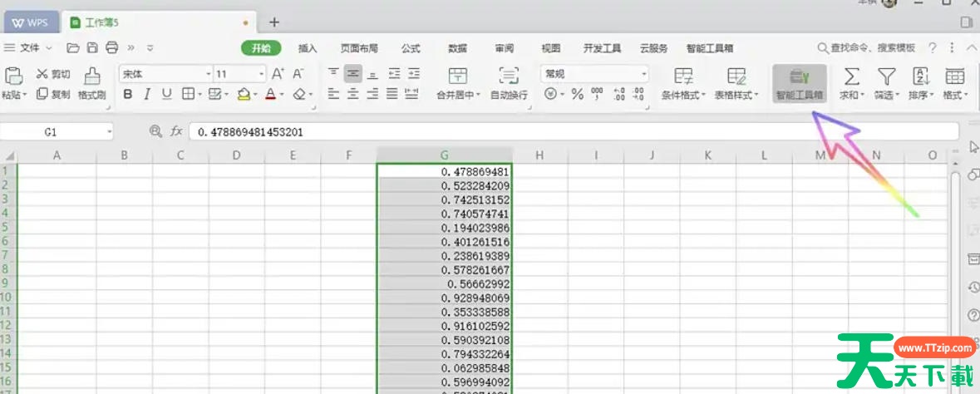Click the thousands separator icon
This screenshot has height=394, width=980.
597,95
